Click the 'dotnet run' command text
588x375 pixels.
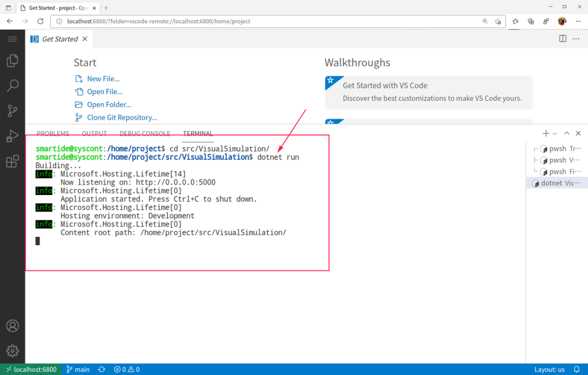pos(278,158)
